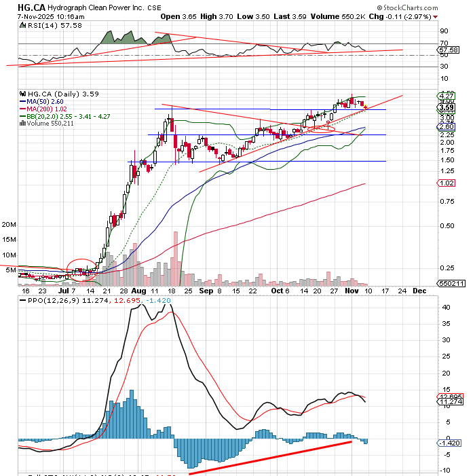Click the 7-Nov-2025 10:16am timestamp
Viewport: 475px width, 476px height.
click(x=51, y=17)
